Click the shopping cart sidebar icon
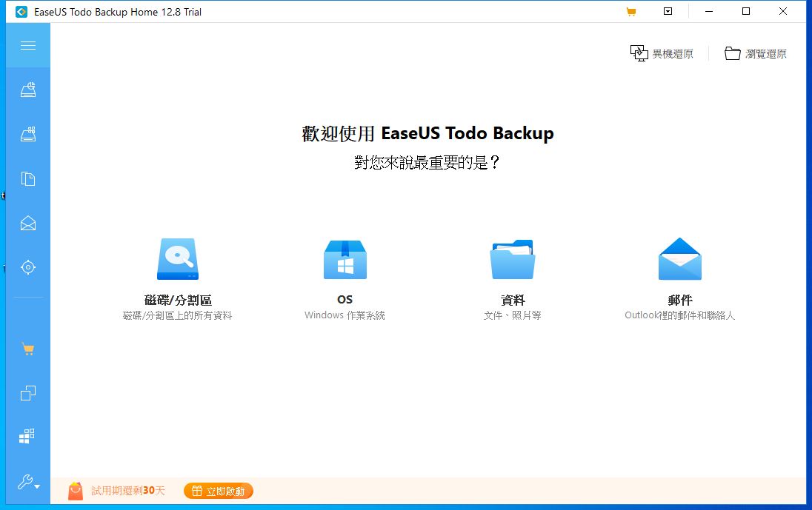Screen dimensions: 812x510 click(28, 349)
